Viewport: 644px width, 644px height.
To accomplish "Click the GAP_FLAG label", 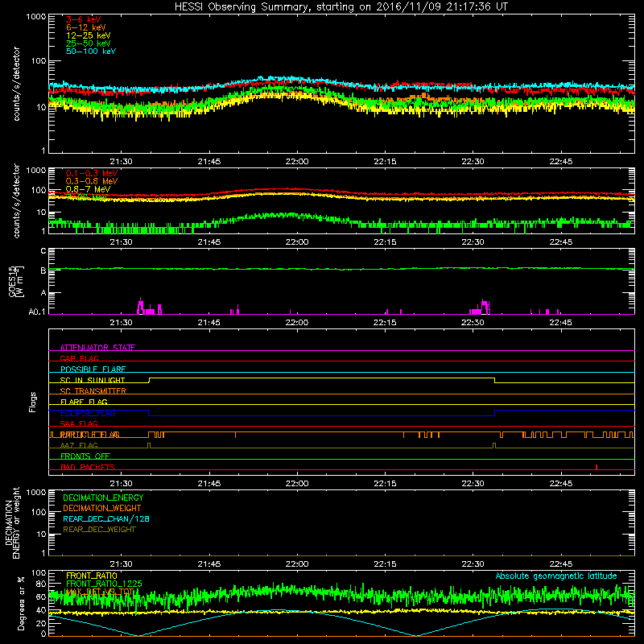I will point(79,358).
